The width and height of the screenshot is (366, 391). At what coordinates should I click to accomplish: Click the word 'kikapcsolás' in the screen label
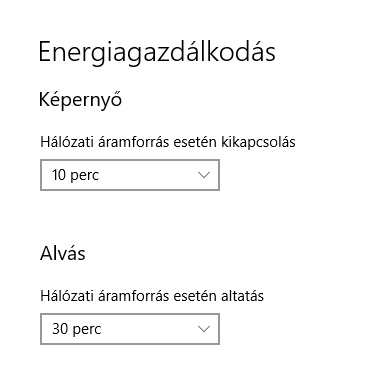point(258,142)
